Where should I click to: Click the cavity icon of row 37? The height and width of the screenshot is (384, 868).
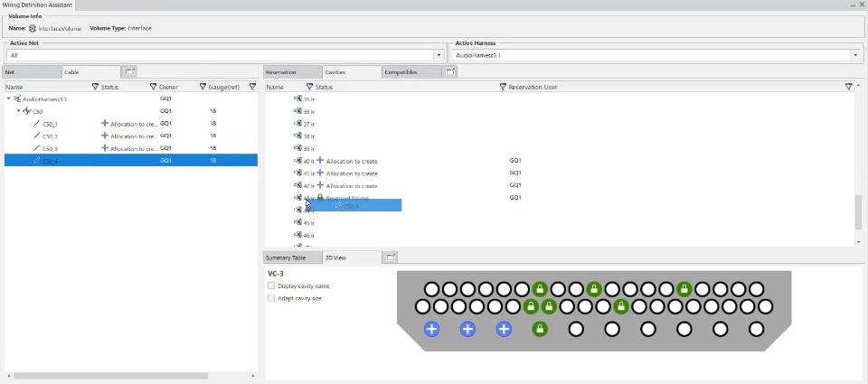(x=297, y=124)
